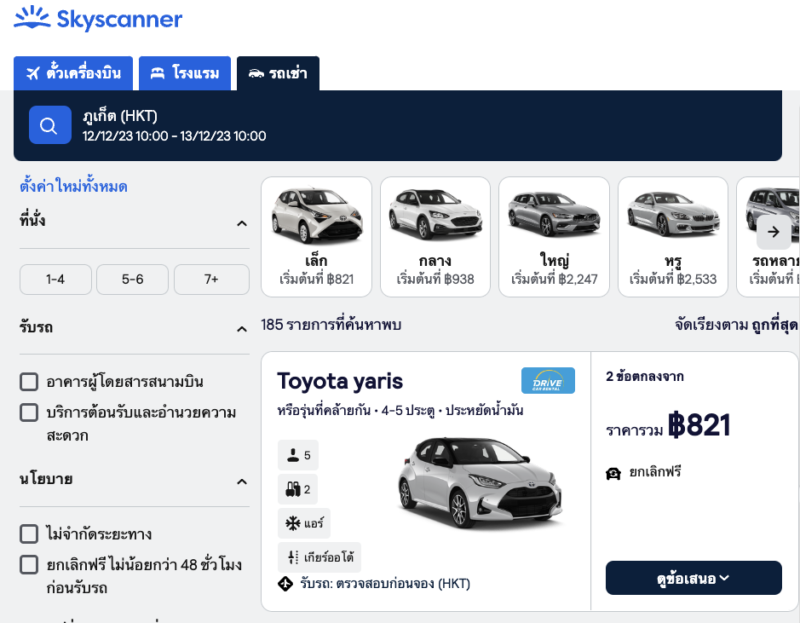The width and height of the screenshot is (800, 623).
Task: Collapse the รับรถ pickup filter section
Action: pos(242,329)
